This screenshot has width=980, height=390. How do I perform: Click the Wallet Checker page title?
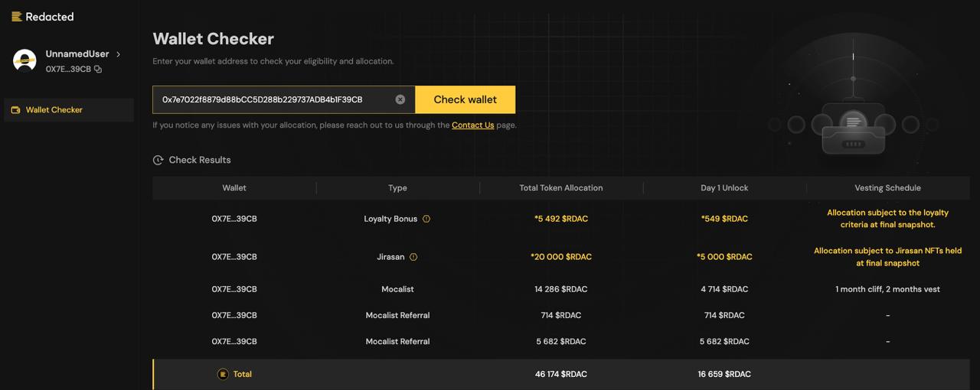click(x=214, y=39)
